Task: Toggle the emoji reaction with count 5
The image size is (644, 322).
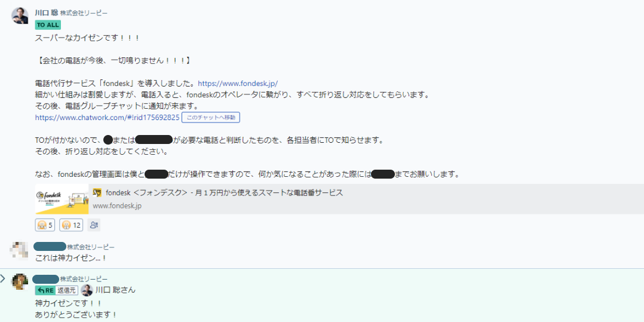Action: click(45, 225)
